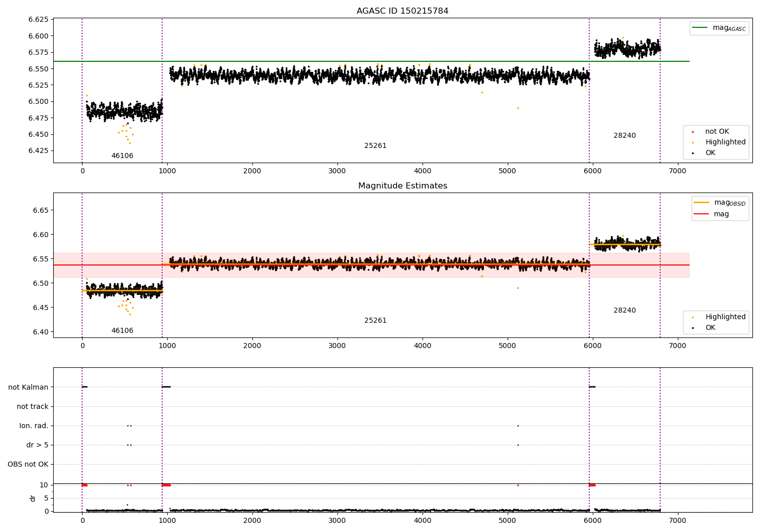The image size is (760, 532).
Task: Click the 'AGASC ID 150215784' plot title
Action: click(x=402, y=11)
